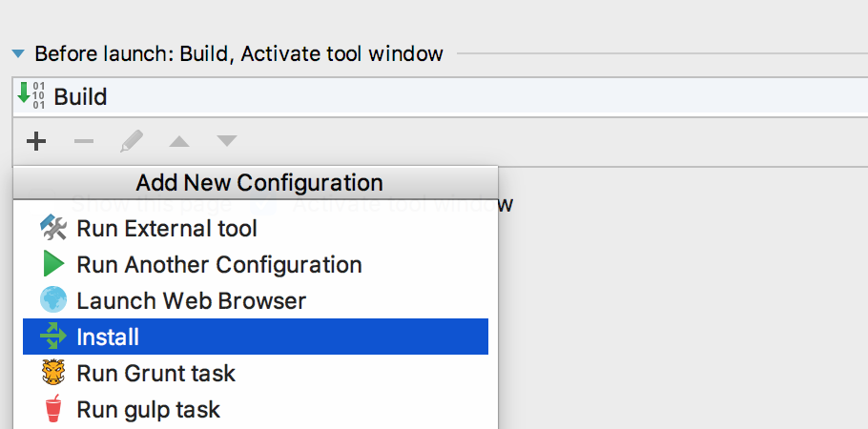Select the Build entry in the list
This screenshot has width=868, height=429.
pyautogui.click(x=440, y=96)
